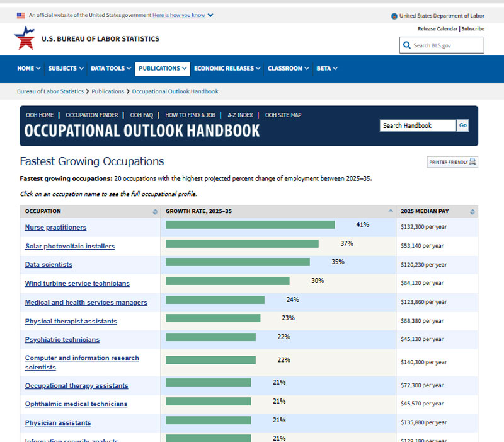Click the Search BLS.gov input field
This screenshot has width=504, height=442.
[442, 45]
